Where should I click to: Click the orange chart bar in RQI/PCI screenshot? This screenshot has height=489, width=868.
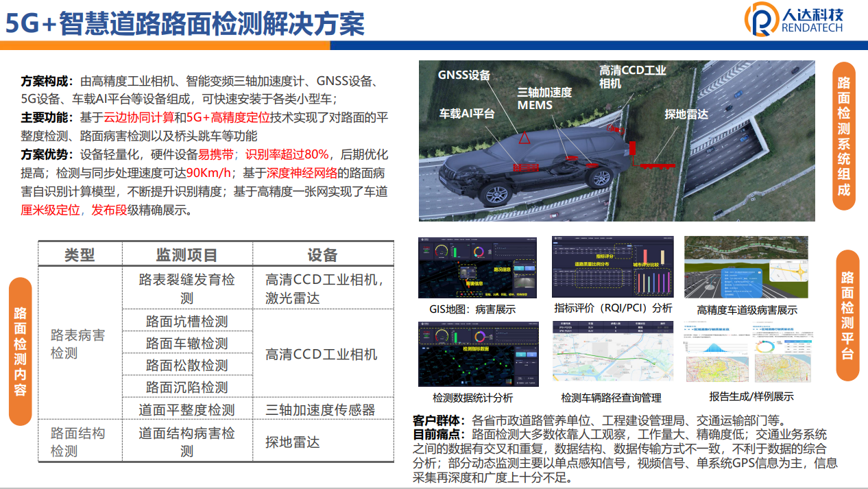[x=662, y=257]
